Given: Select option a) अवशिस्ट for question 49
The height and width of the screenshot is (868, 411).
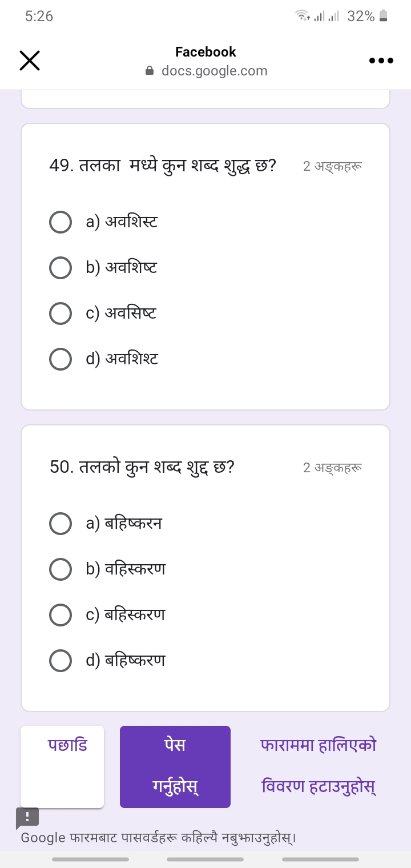Looking at the screenshot, I should [x=61, y=222].
